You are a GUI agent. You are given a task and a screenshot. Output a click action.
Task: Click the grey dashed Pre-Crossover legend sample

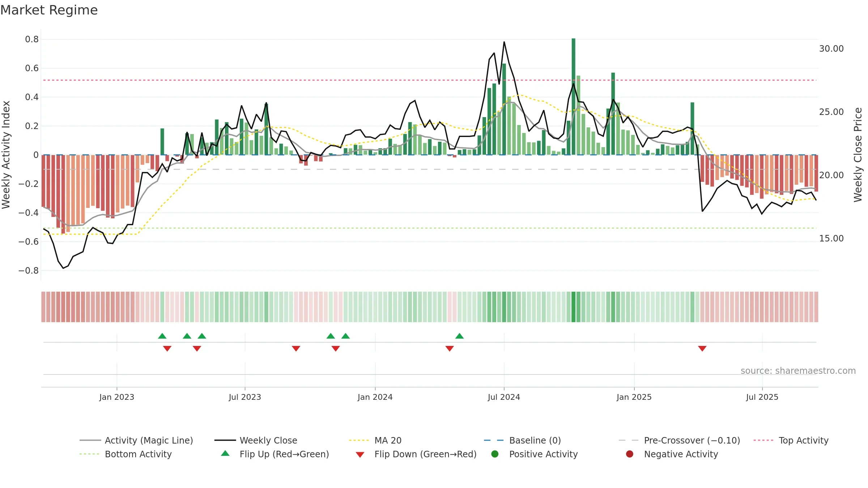tap(629, 440)
